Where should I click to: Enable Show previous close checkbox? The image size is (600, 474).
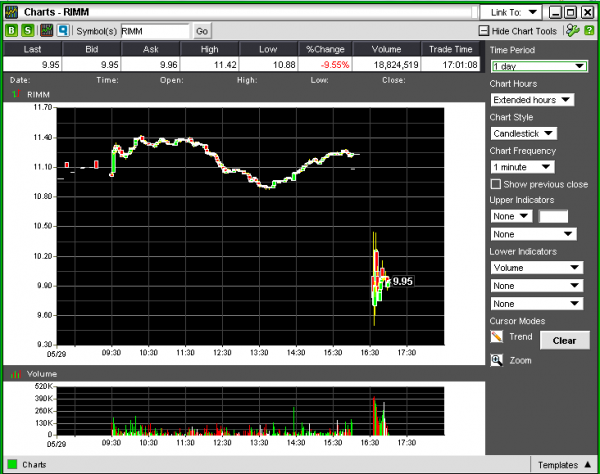(496, 184)
